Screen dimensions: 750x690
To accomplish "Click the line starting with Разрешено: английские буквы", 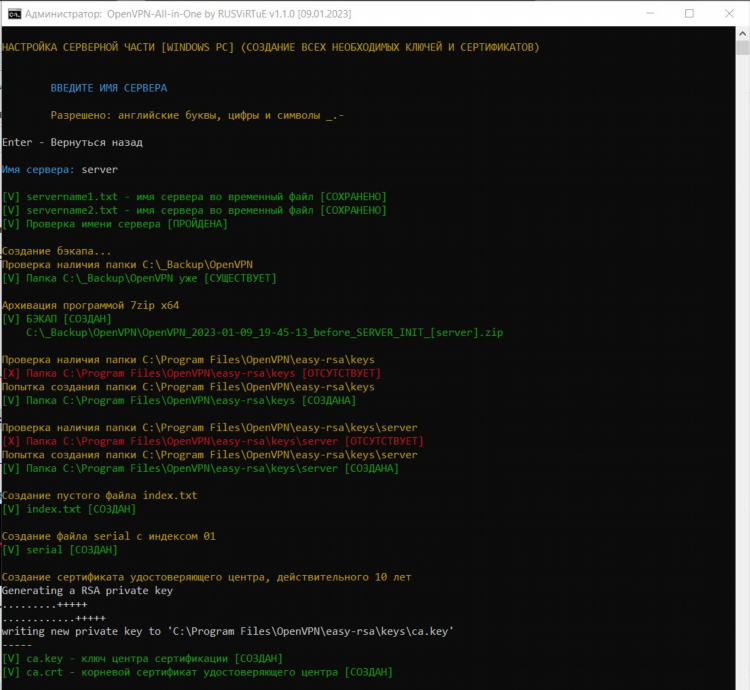I will 197,115.
